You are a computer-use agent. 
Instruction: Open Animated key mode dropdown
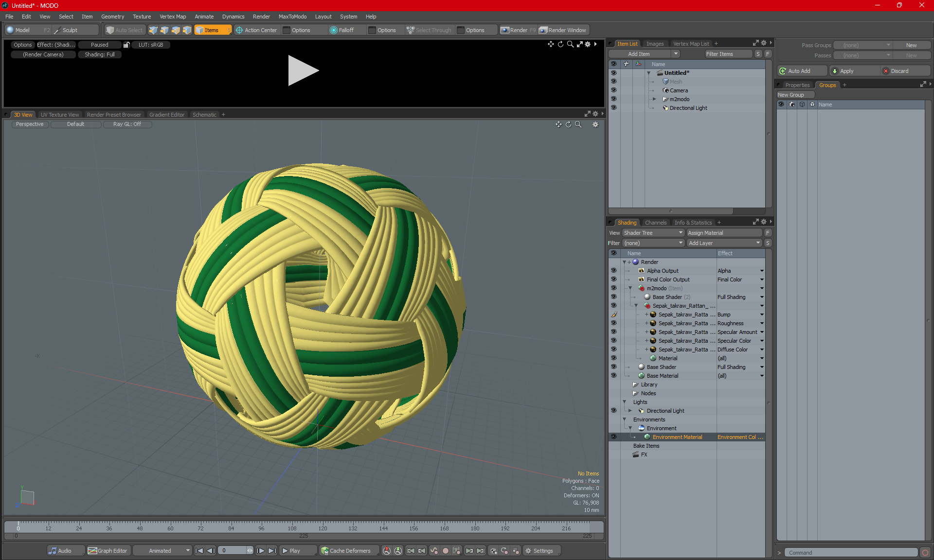pyautogui.click(x=162, y=551)
